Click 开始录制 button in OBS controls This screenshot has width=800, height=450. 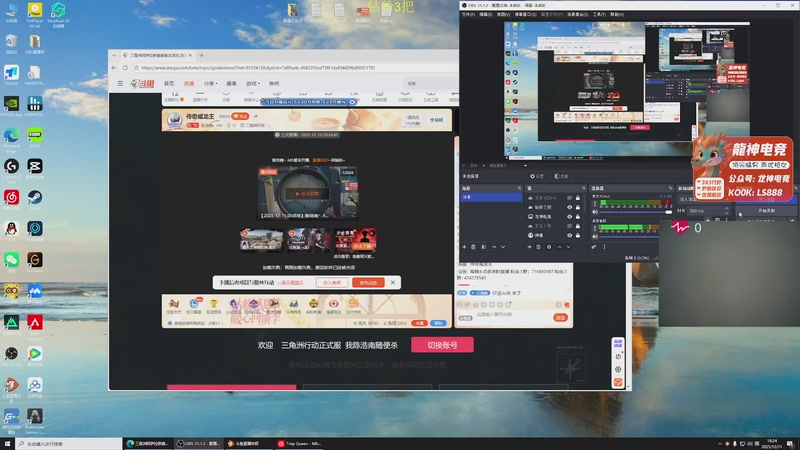[766, 211]
